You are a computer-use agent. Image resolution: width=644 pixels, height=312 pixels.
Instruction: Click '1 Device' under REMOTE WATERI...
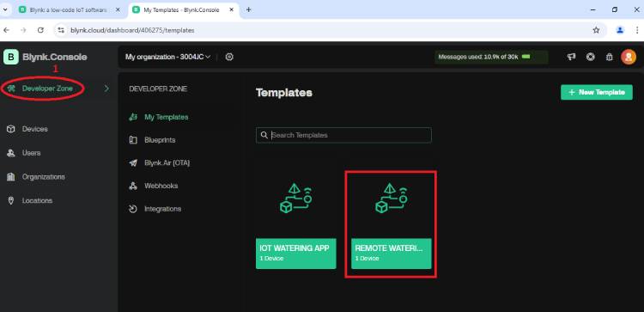point(367,259)
